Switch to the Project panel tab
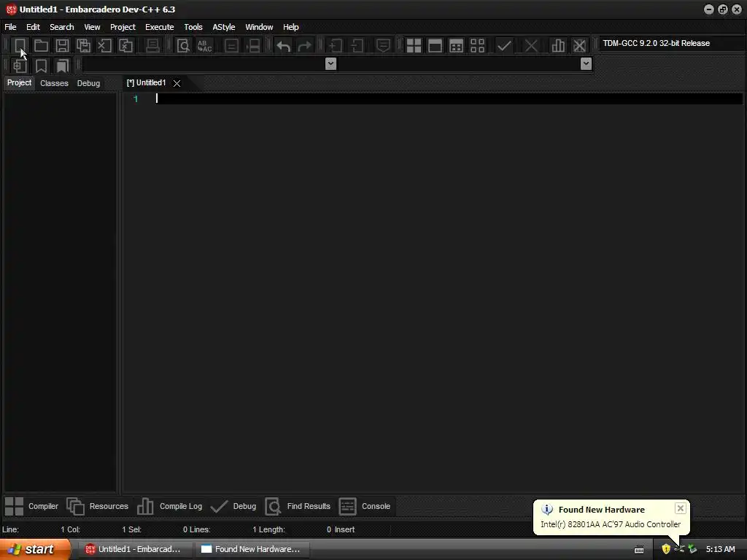The image size is (747, 560). click(x=19, y=83)
